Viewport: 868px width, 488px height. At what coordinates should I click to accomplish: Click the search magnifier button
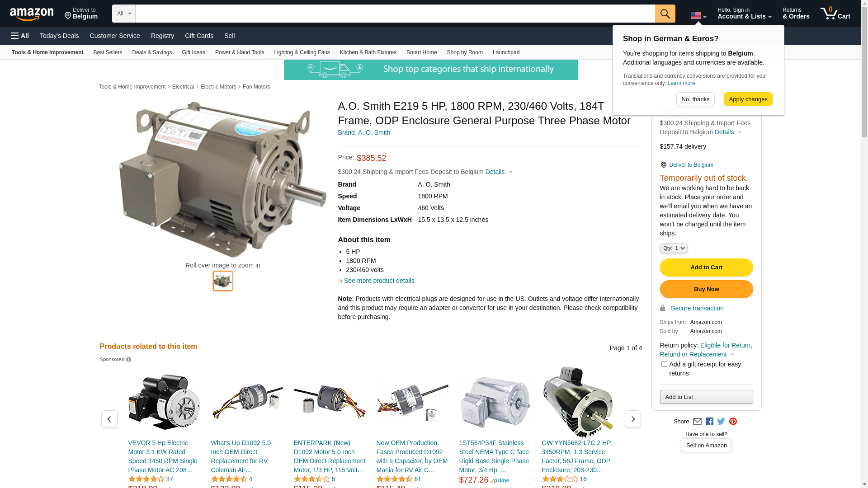(x=665, y=14)
